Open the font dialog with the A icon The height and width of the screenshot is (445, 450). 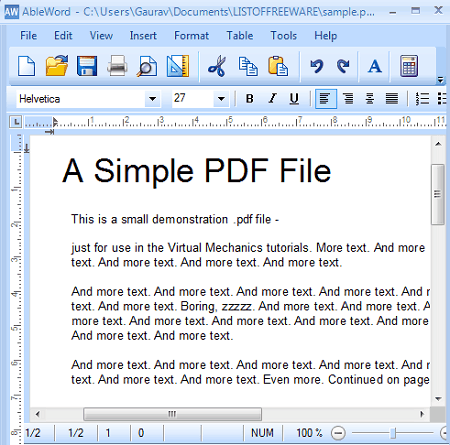[375, 66]
